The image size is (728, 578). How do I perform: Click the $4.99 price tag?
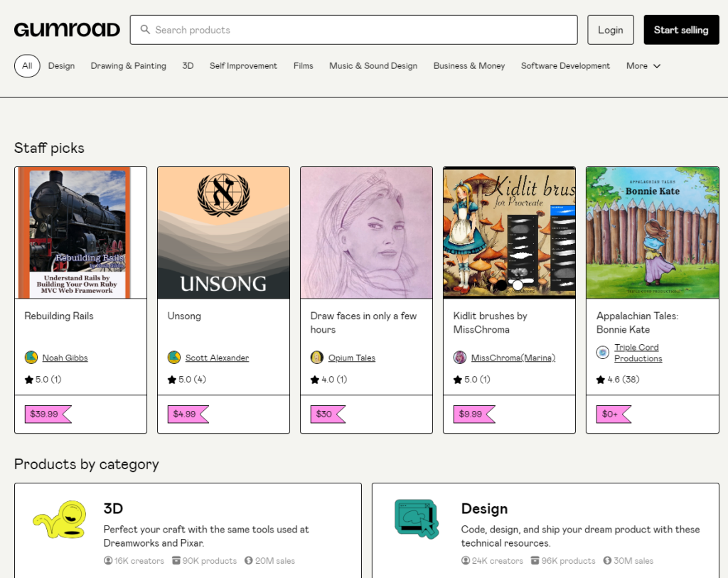pos(188,414)
